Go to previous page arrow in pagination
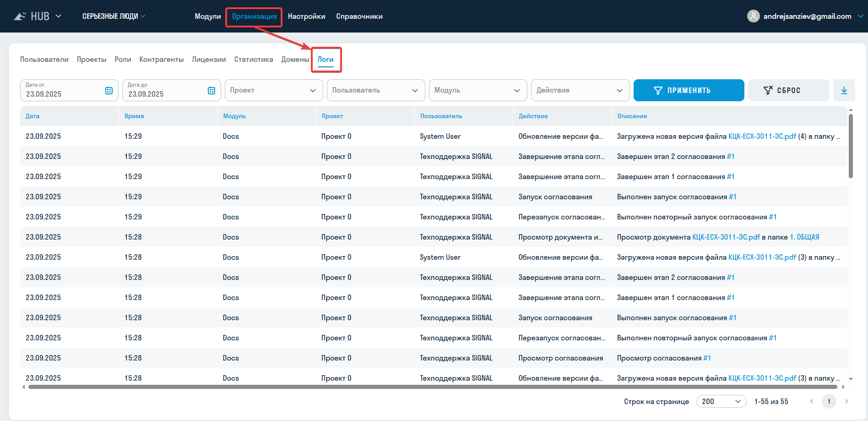Image resolution: width=868 pixels, height=421 pixels. (x=812, y=401)
